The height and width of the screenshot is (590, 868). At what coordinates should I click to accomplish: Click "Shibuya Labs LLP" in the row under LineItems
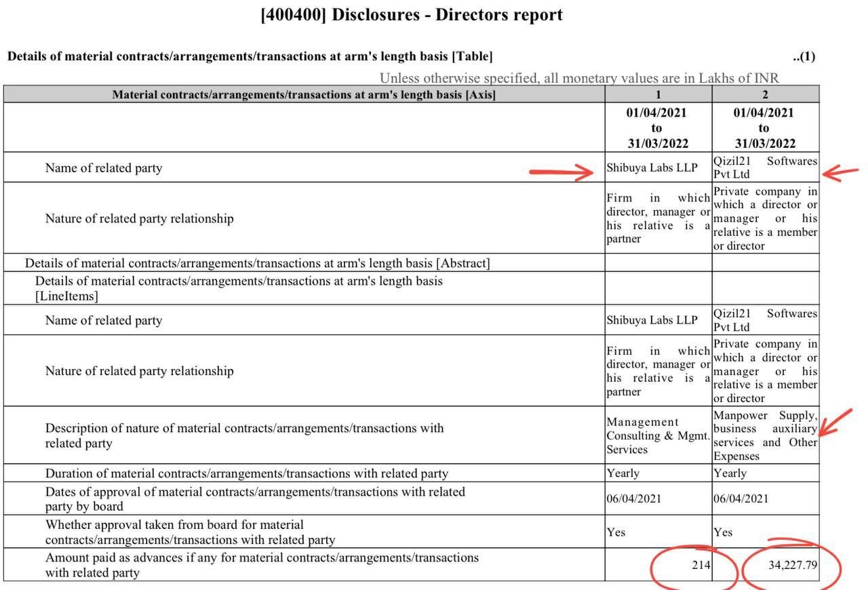(x=652, y=320)
